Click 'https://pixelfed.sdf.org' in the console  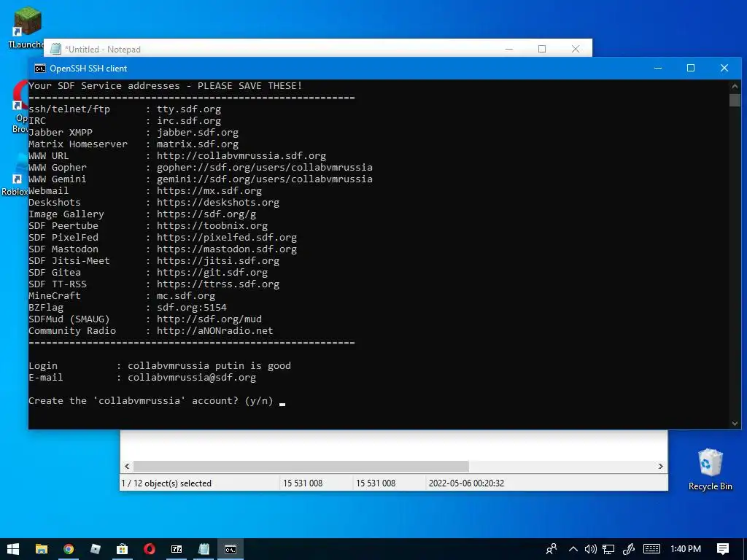(227, 238)
